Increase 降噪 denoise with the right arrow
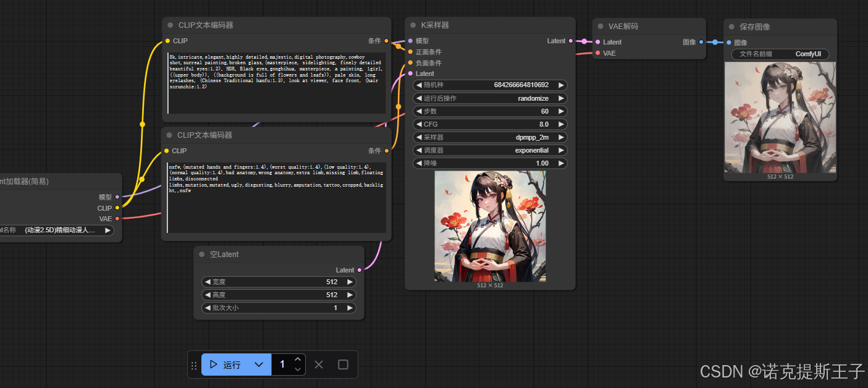This screenshot has height=388, width=868. tap(561, 163)
